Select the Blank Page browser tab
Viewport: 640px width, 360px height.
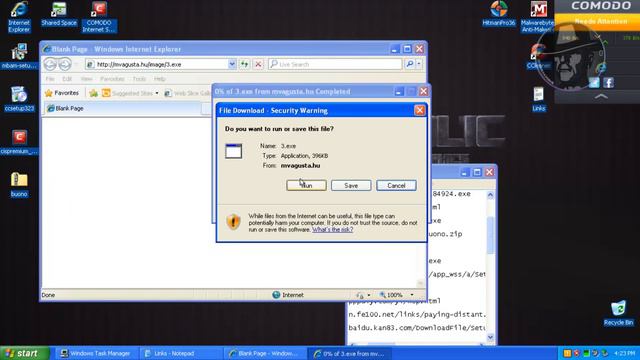point(122,108)
